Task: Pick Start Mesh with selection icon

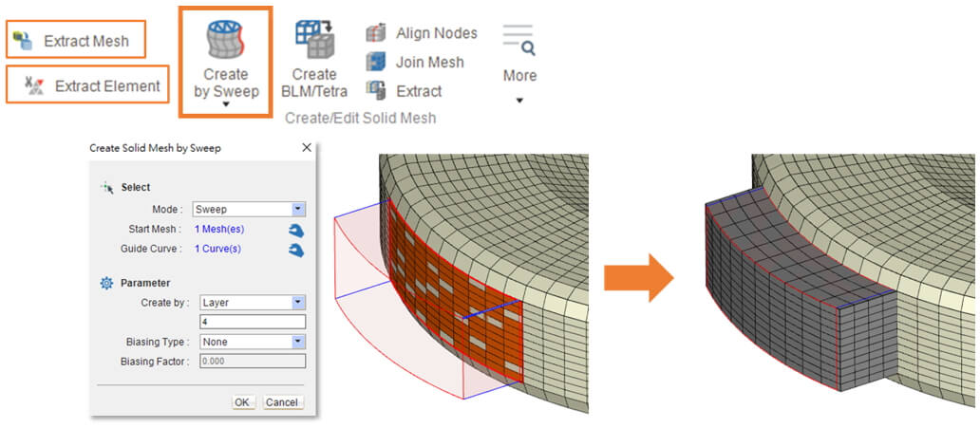Action: coord(296,230)
